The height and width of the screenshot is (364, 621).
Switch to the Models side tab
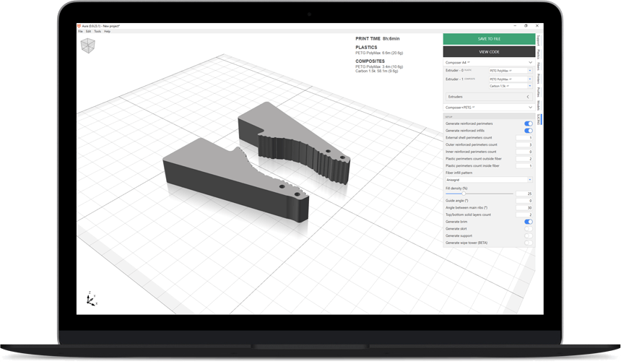[x=539, y=105]
